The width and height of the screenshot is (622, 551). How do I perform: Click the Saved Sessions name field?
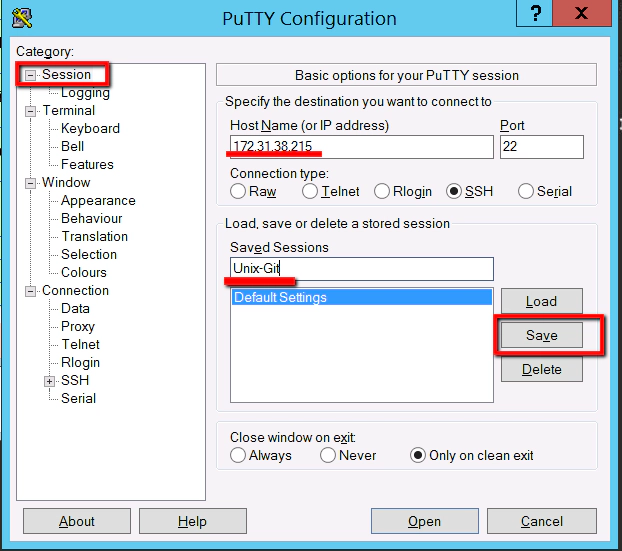click(362, 269)
